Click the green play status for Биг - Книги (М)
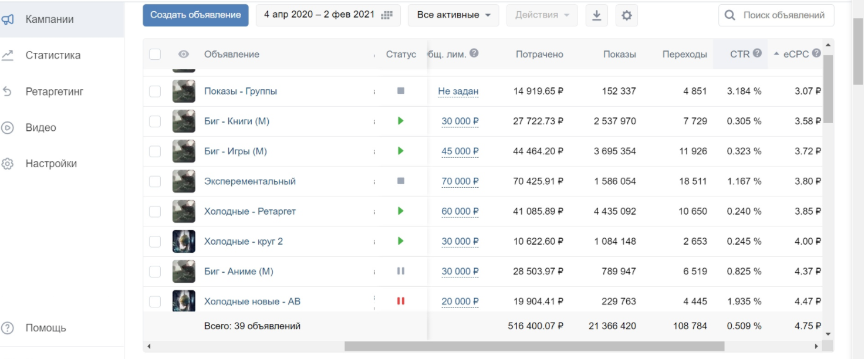The height and width of the screenshot is (359, 868). [x=401, y=121]
